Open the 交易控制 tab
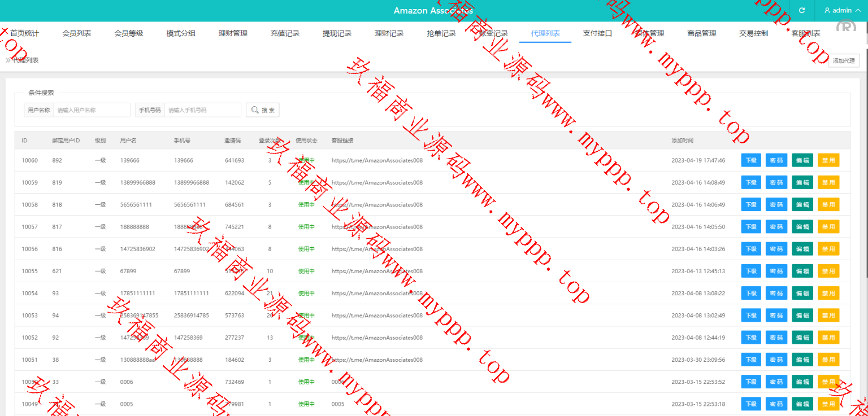 coord(753,33)
